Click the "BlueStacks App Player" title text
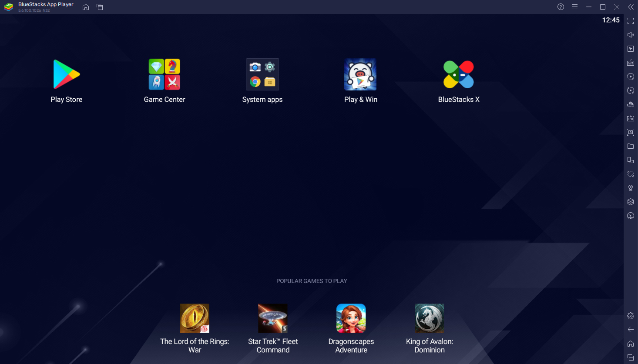 (46, 4)
